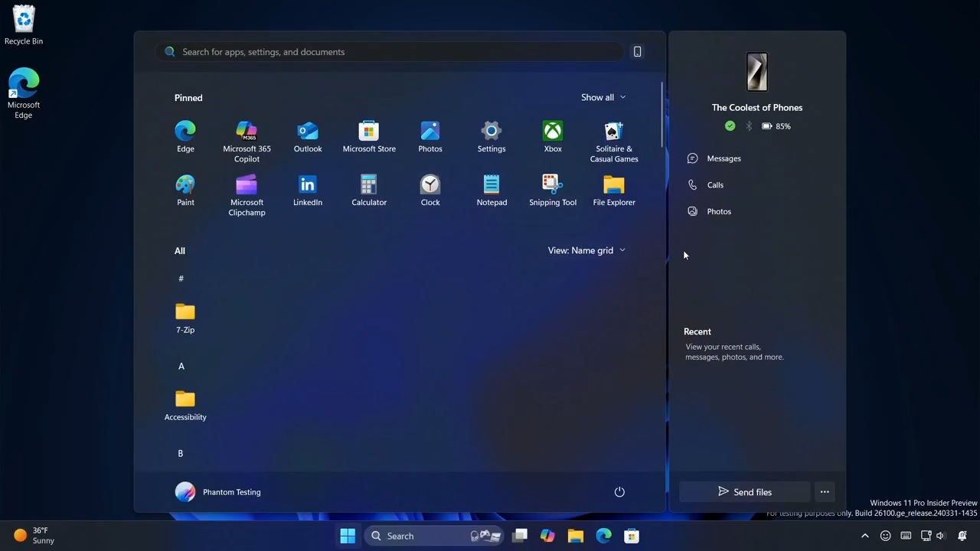Open the Microsoft Edge desktop shortcut
980x551 pixels.
(x=24, y=93)
